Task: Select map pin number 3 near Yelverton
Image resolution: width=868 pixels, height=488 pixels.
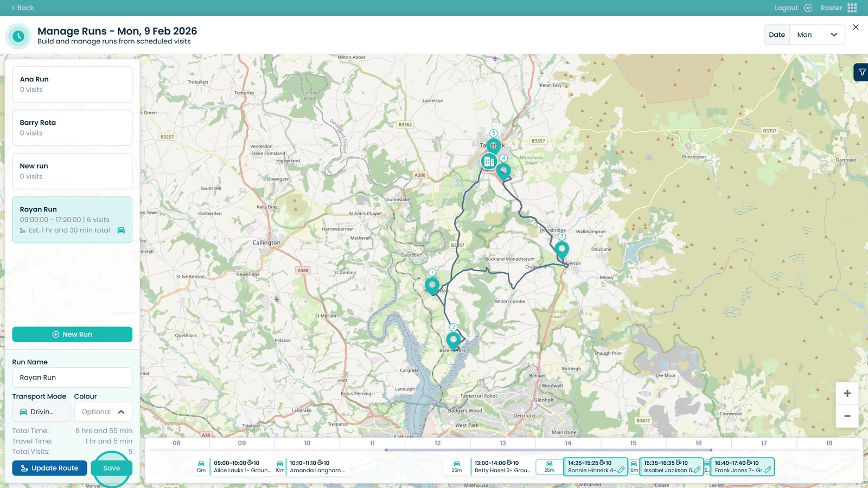Action: tap(561, 249)
